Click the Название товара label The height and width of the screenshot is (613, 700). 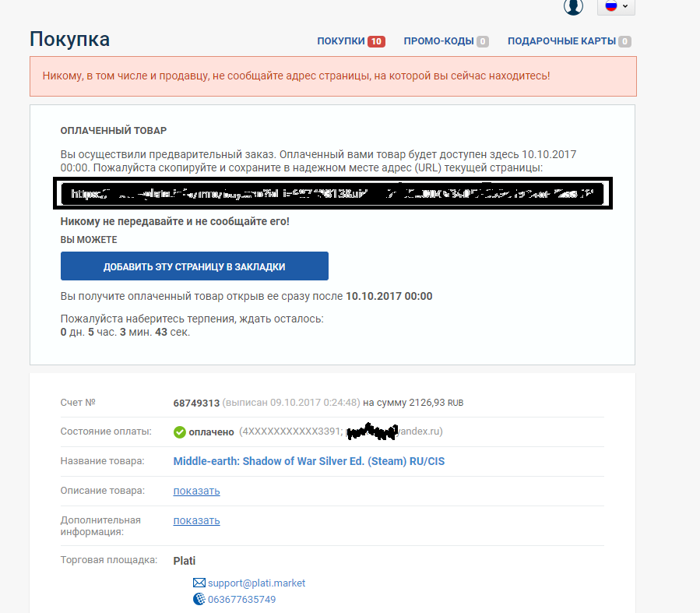tap(102, 461)
